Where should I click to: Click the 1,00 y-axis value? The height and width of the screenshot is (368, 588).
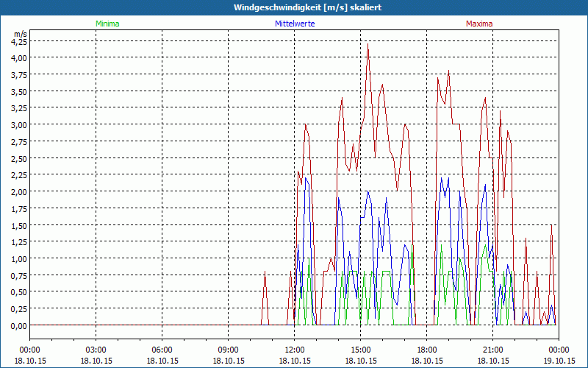pos(19,258)
